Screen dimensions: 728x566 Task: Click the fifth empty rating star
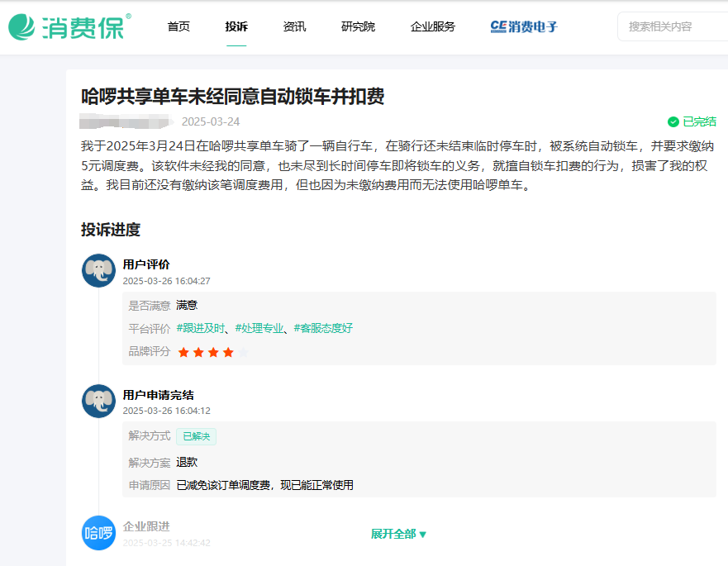(243, 353)
